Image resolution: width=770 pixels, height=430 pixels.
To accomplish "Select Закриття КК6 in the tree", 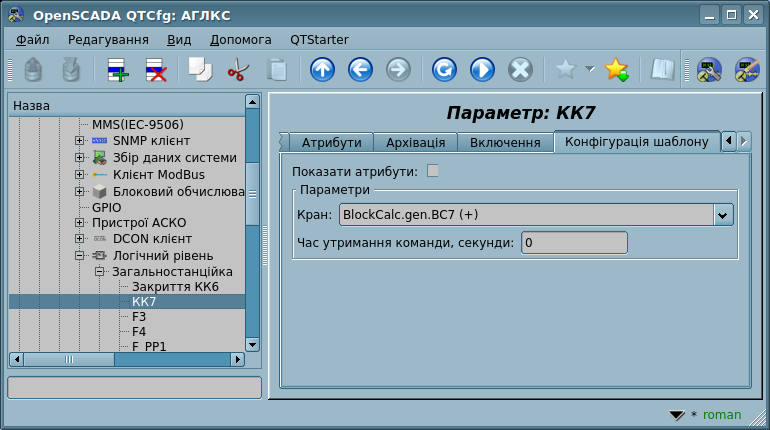I will pos(175,287).
